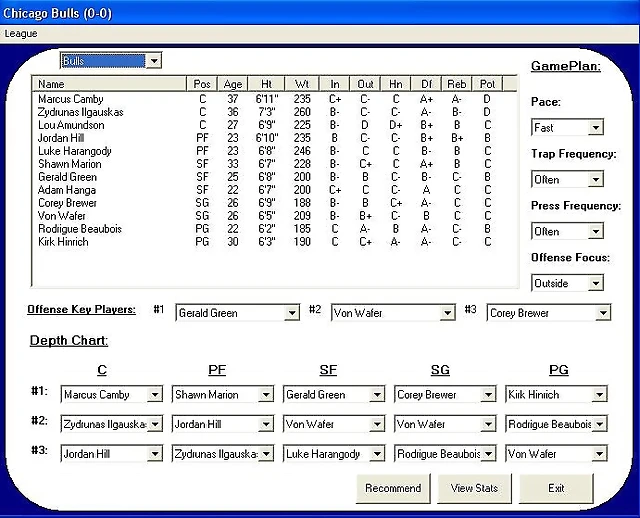Click the View Stats button
Image resolution: width=640 pixels, height=518 pixels.
tap(474, 488)
